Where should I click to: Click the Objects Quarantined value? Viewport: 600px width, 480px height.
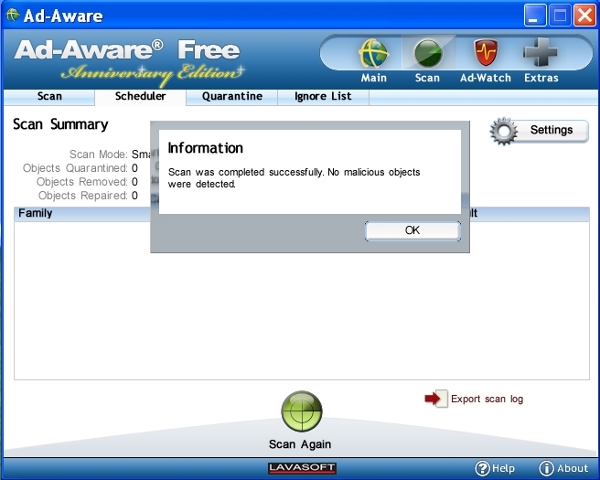point(135,168)
